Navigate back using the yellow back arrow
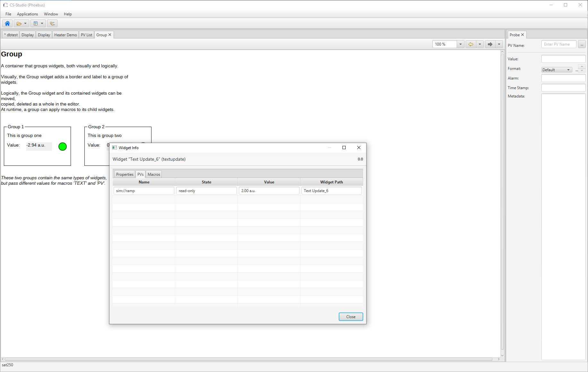Viewport: 588px width, 372px height. (471, 44)
